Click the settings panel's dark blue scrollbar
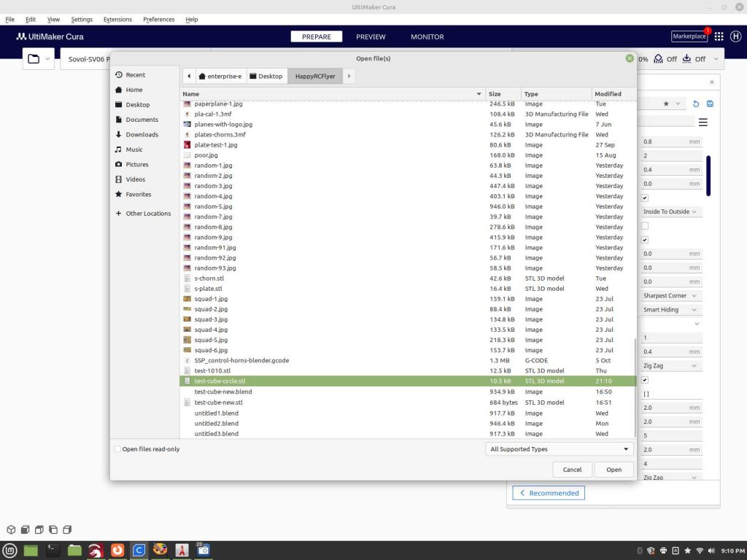 coord(708,176)
